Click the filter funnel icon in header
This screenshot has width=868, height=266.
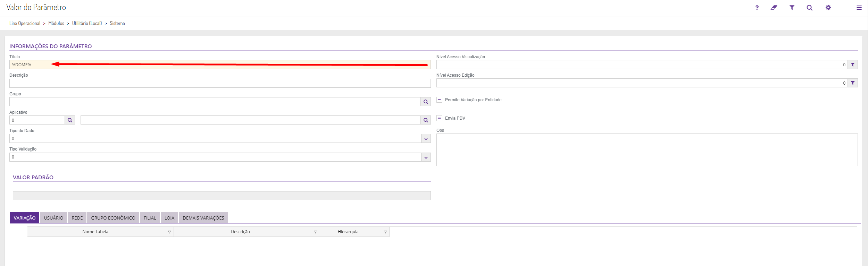pos(792,8)
